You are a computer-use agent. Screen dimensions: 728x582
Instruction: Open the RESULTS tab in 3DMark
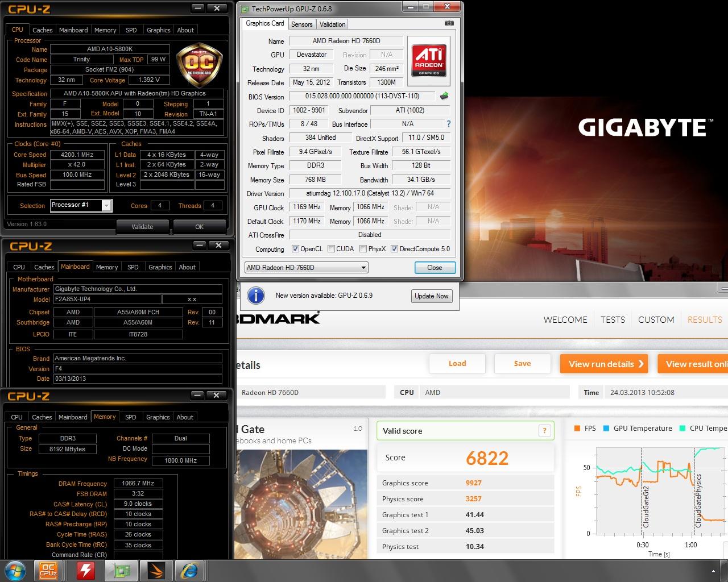tap(705, 320)
